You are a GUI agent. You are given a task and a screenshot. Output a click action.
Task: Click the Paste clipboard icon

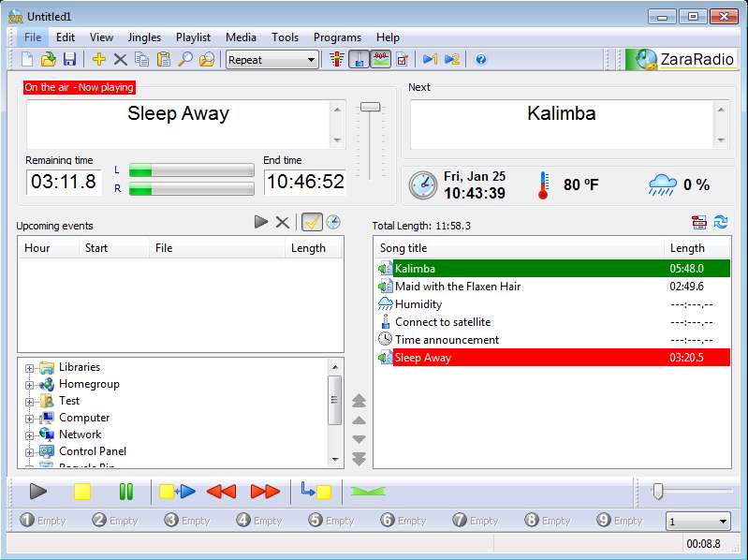point(163,60)
